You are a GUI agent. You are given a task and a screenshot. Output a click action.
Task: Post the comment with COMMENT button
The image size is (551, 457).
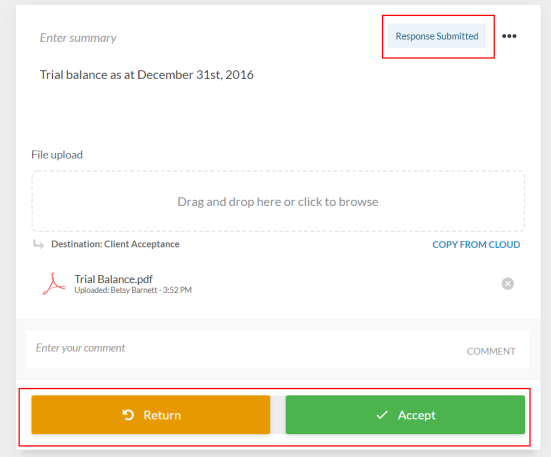[x=491, y=351]
